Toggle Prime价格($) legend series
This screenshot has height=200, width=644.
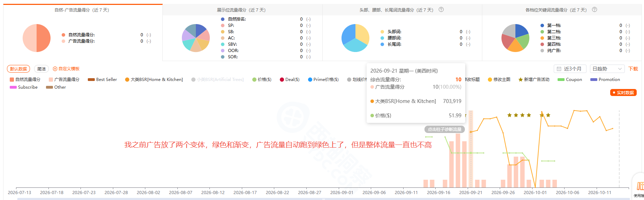323,80
